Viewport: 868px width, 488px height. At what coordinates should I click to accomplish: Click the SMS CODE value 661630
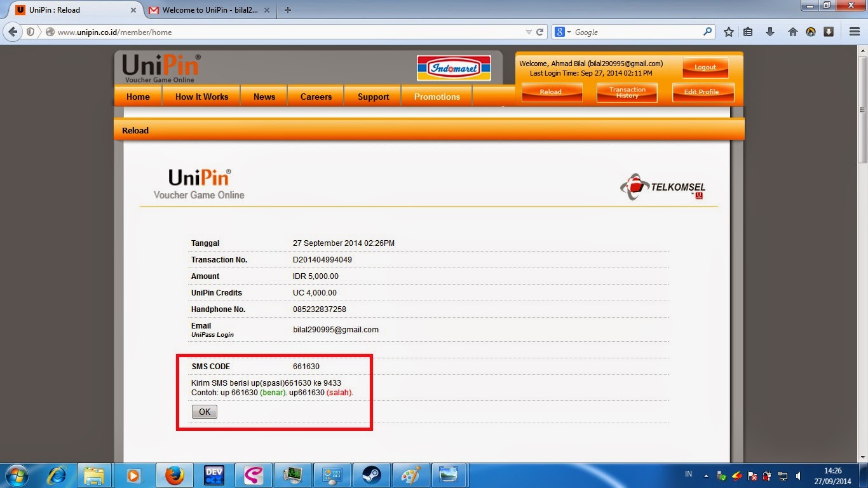(x=306, y=367)
